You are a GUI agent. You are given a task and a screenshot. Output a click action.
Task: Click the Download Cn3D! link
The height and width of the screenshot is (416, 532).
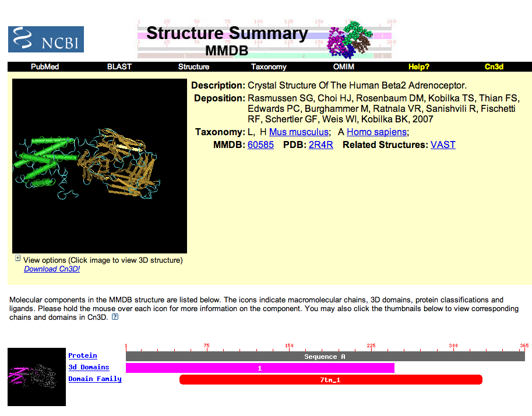[52, 269]
